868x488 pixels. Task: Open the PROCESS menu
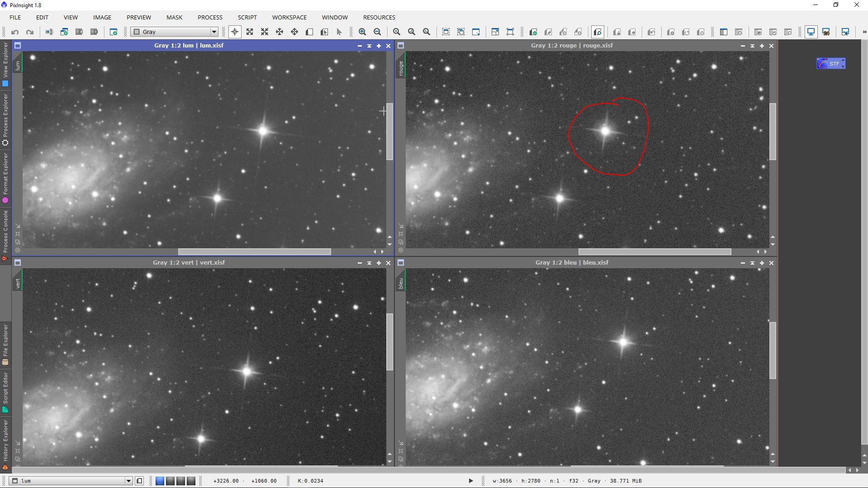[x=210, y=17]
